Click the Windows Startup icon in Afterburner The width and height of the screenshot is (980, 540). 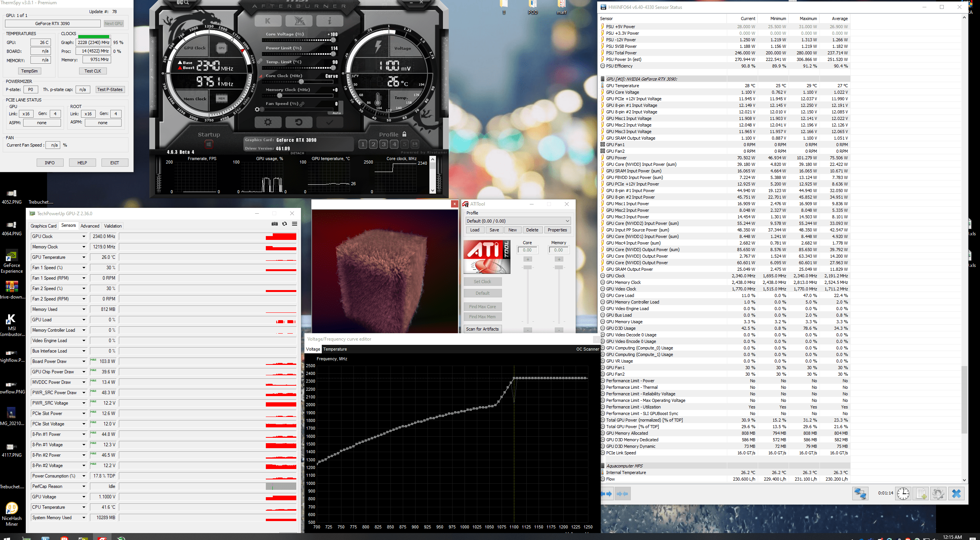[x=209, y=144]
